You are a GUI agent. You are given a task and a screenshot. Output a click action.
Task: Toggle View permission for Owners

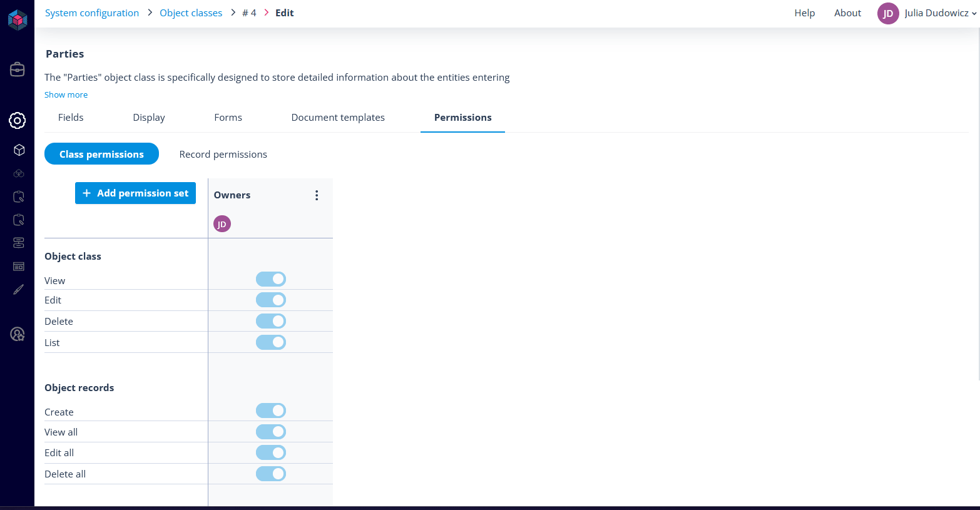coord(271,279)
